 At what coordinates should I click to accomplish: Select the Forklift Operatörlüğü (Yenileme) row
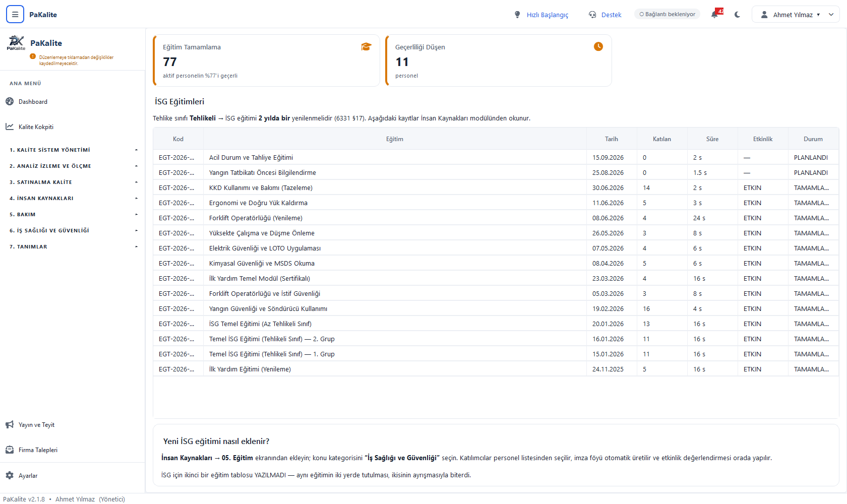pos(496,218)
